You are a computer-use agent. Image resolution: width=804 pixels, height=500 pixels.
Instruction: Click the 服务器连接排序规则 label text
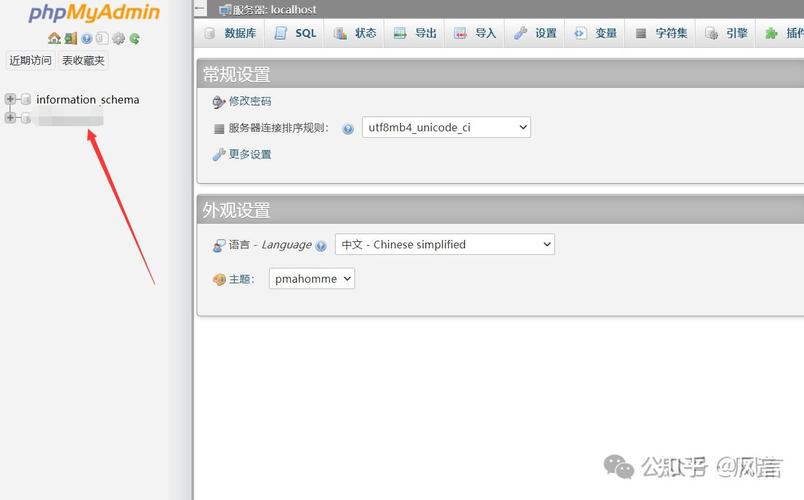278,128
